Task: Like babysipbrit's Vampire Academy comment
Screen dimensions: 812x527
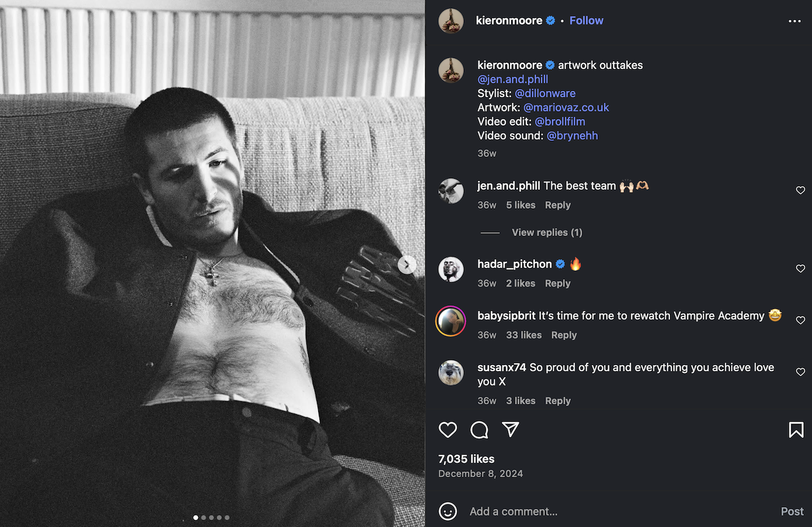Action: click(x=800, y=320)
